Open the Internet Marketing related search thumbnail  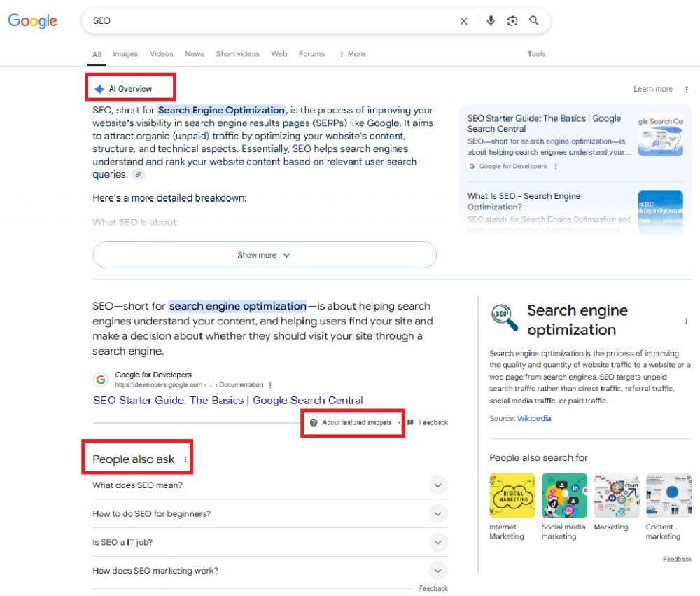tap(512, 495)
